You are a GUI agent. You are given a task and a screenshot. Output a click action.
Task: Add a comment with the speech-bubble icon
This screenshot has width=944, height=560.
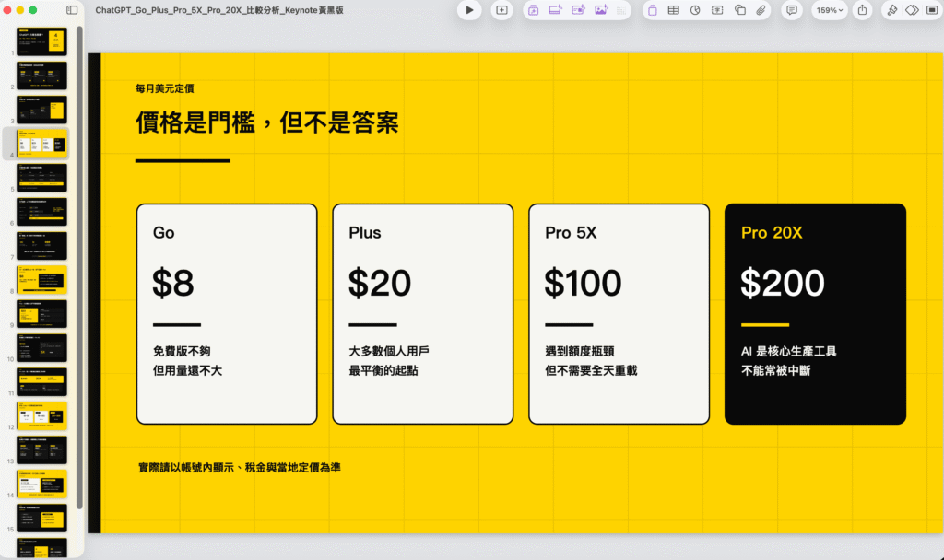(792, 10)
